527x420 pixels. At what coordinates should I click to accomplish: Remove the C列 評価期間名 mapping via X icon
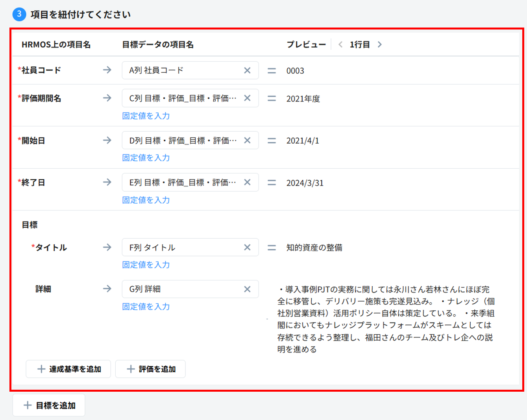point(247,98)
